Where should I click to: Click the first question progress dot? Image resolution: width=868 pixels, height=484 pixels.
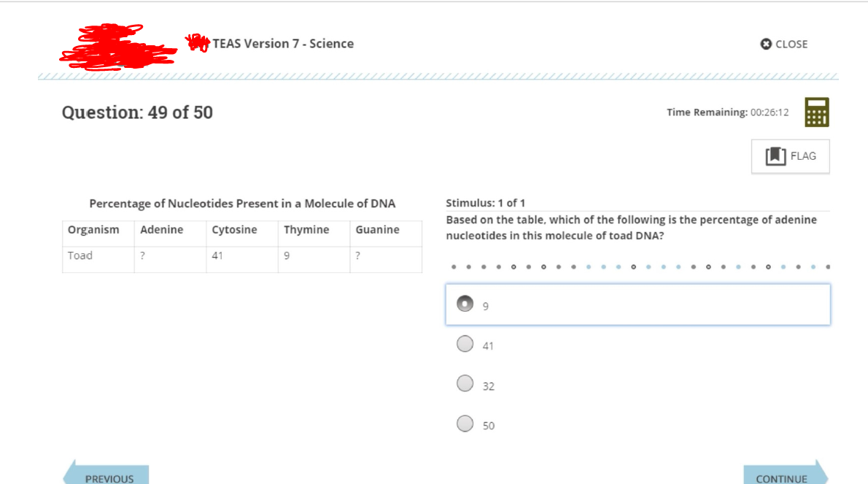click(x=453, y=267)
